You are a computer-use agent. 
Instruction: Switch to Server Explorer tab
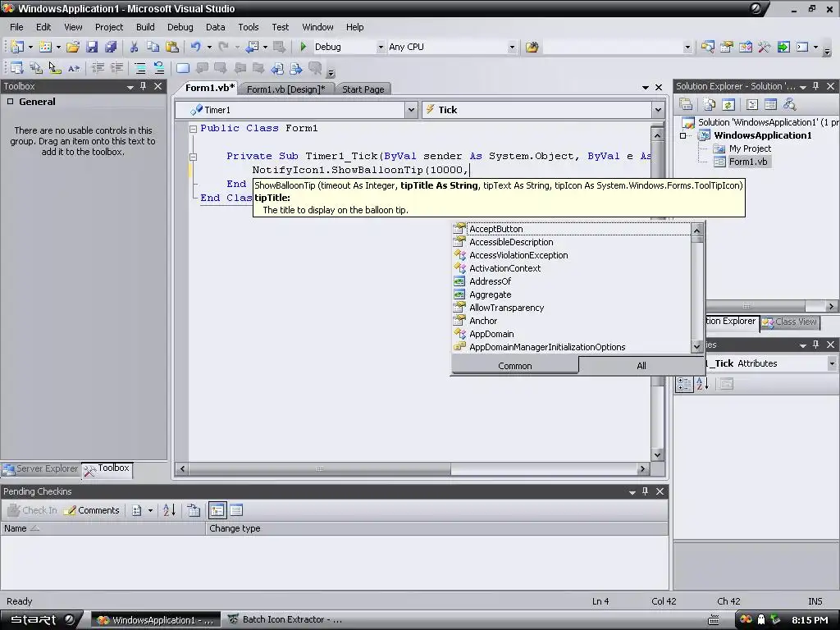point(41,468)
